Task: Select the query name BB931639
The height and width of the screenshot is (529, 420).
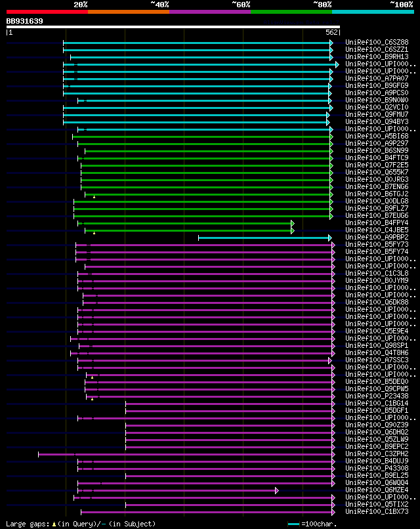Action: tap(25, 21)
